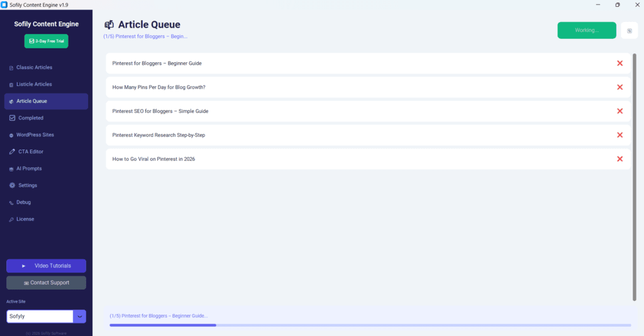Screen dimensions: 644x336
Task: Navigate to WordPress Sites
Action: [46, 134]
